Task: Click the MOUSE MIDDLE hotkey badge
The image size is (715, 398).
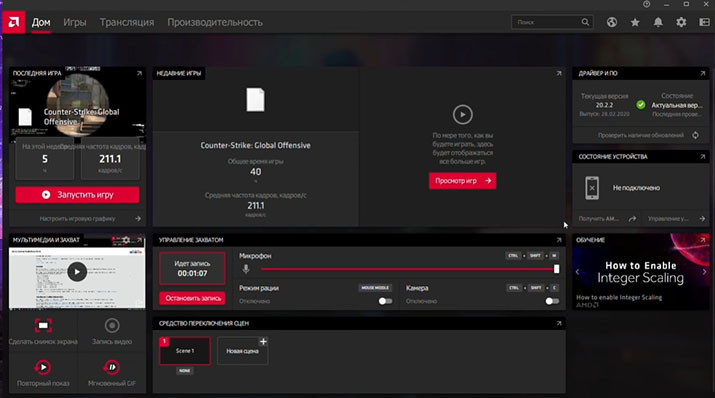Action: point(375,288)
